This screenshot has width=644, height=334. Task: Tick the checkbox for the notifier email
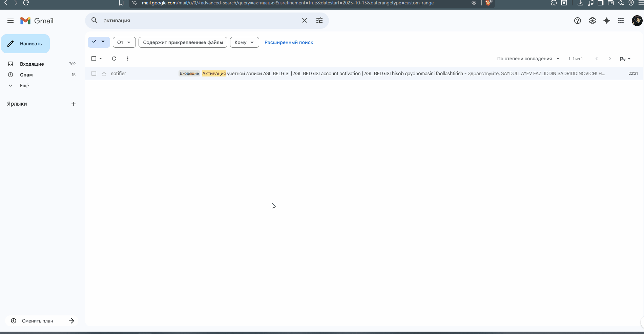pos(94,73)
